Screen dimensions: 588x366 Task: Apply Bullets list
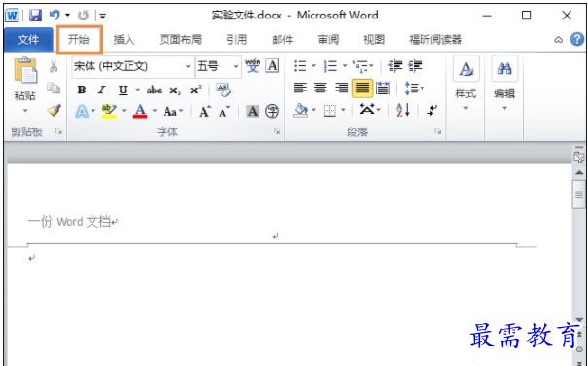300,66
